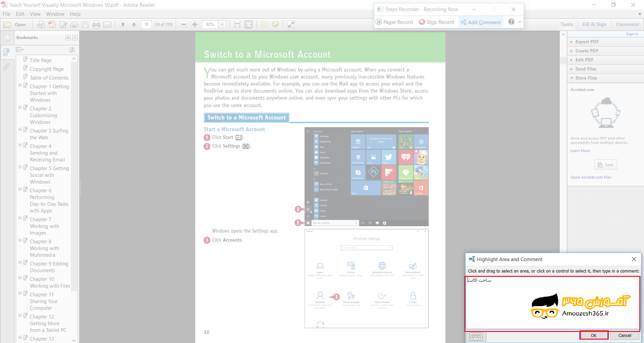Screen dimensions: 644x343
Task: Collapse the Bookmarks panel with double arrow
Action: tap(68, 38)
